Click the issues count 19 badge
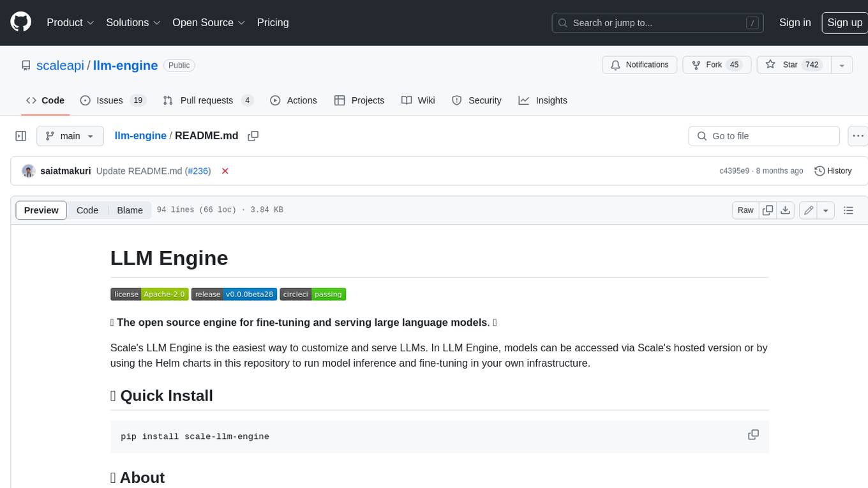This screenshot has width=868, height=488. [x=137, y=100]
